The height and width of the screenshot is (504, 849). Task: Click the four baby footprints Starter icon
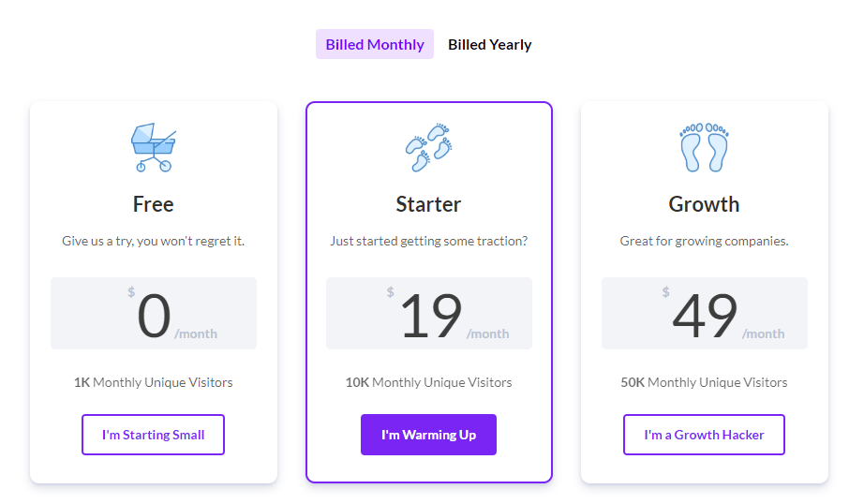(x=429, y=147)
